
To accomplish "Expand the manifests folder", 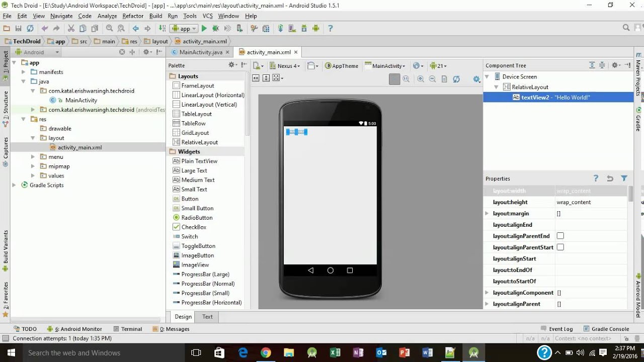I will click(23, 72).
